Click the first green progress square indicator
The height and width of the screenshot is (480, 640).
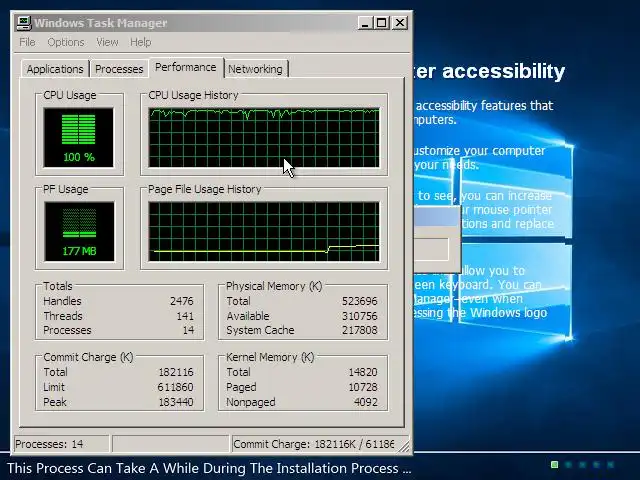point(554,464)
